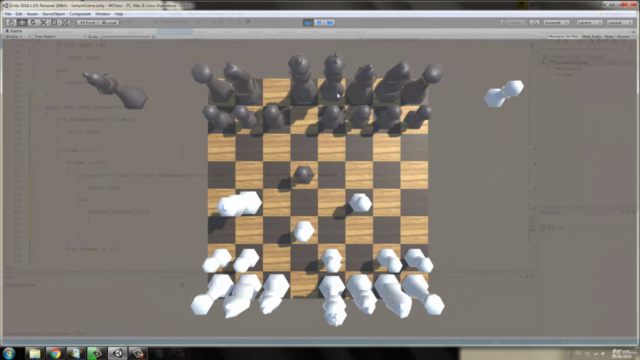Screen dimensions: 640x360
Task: Open the Collab dropdown
Action: tap(513, 22)
